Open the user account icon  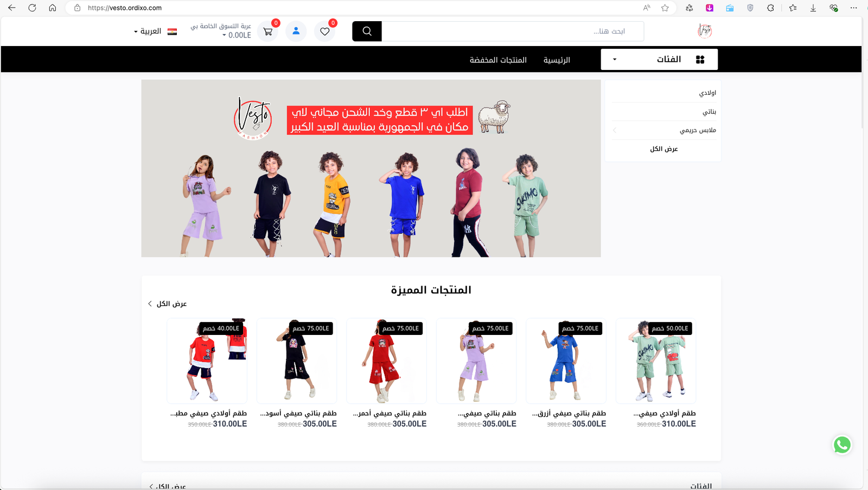[296, 31]
